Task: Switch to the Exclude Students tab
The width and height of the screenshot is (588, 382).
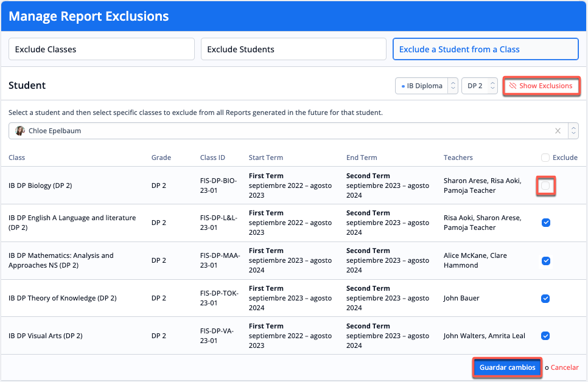Action: [293, 49]
